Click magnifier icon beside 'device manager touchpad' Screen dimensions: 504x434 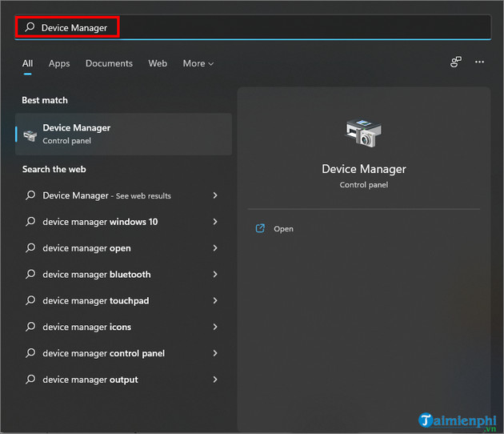pyautogui.click(x=30, y=300)
